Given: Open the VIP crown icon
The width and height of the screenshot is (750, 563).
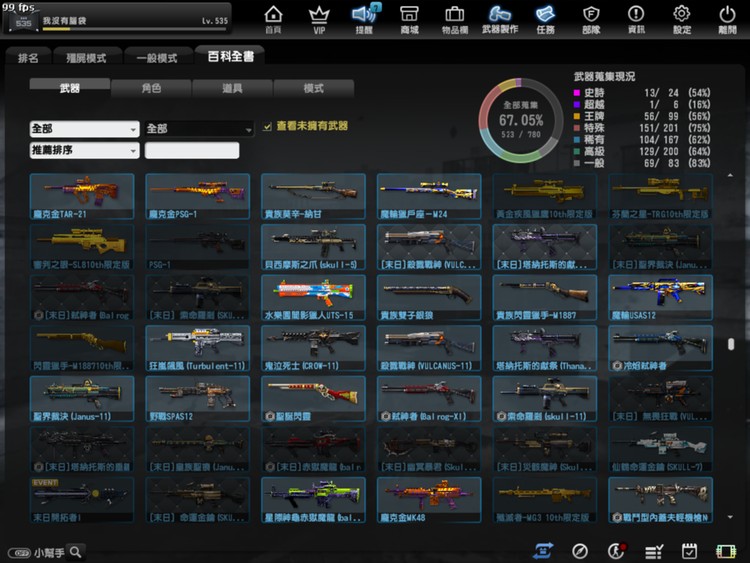Looking at the screenshot, I should click(319, 17).
